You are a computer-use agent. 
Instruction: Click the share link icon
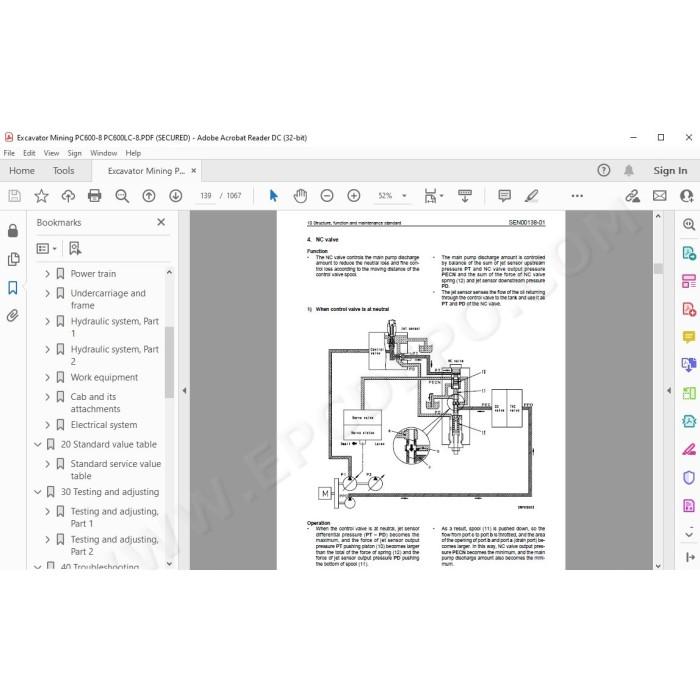coord(632,196)
